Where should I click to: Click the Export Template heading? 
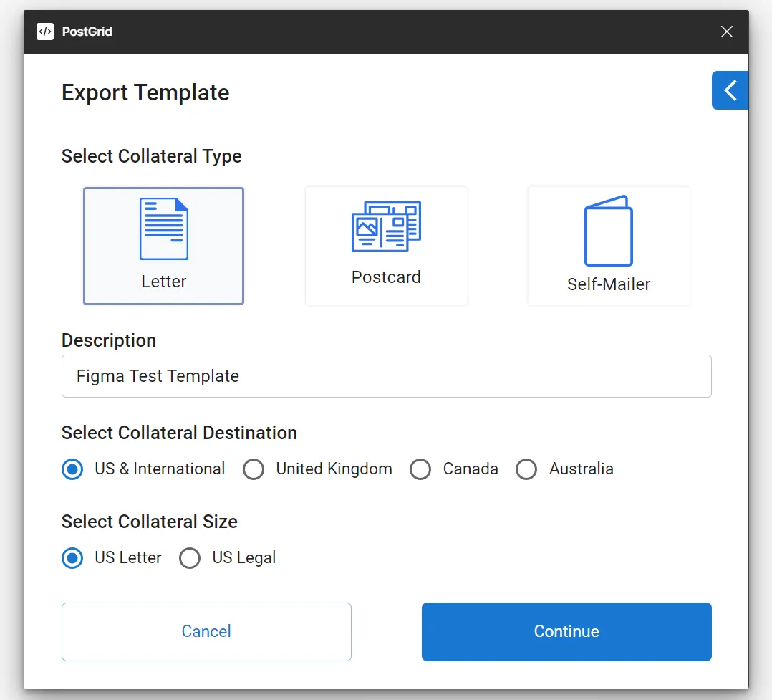tap(145, 92)
